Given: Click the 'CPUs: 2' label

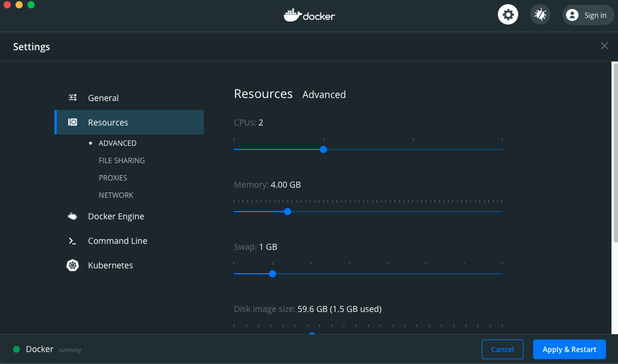Looking at the screenshot, I should 248,123.
